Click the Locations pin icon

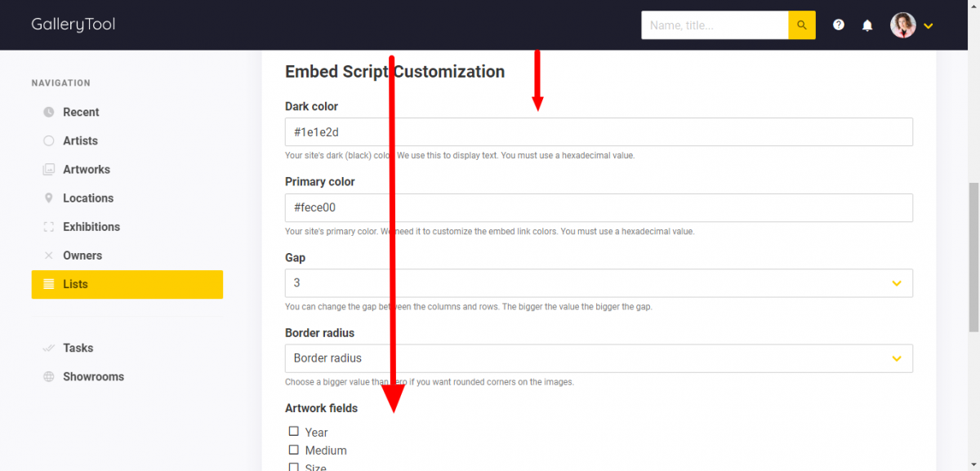click(x=48, y=198)
